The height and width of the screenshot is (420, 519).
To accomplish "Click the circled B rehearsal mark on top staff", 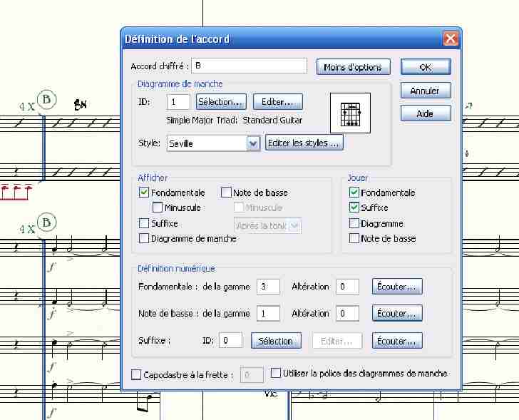I will point(46,100).
